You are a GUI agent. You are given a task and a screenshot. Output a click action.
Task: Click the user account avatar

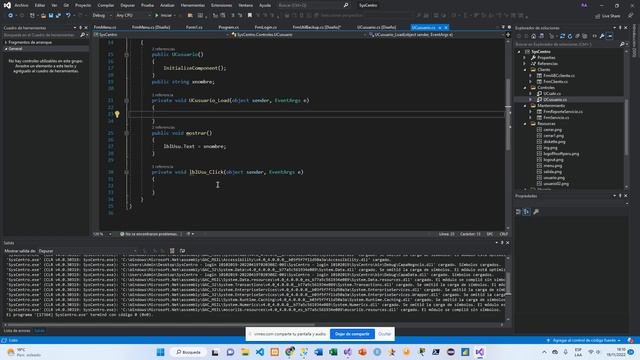(x=584, y=5)
